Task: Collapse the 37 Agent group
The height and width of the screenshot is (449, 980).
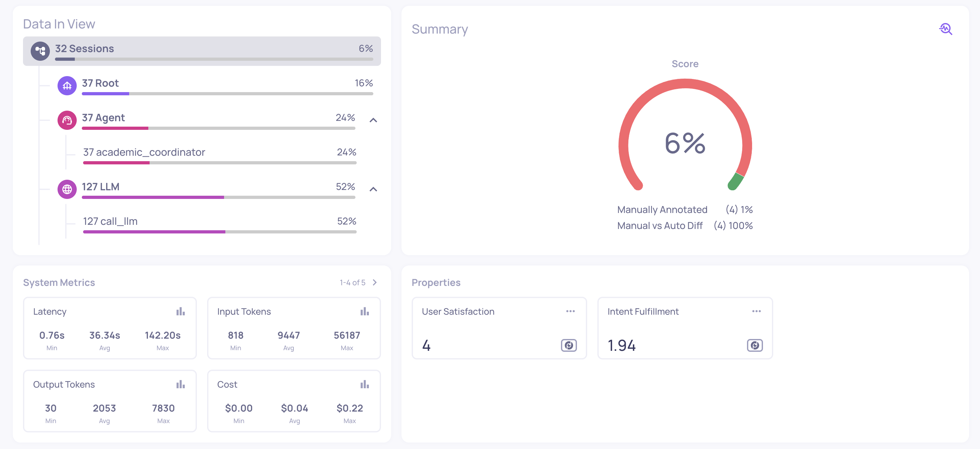Action: tap(373, 120)
